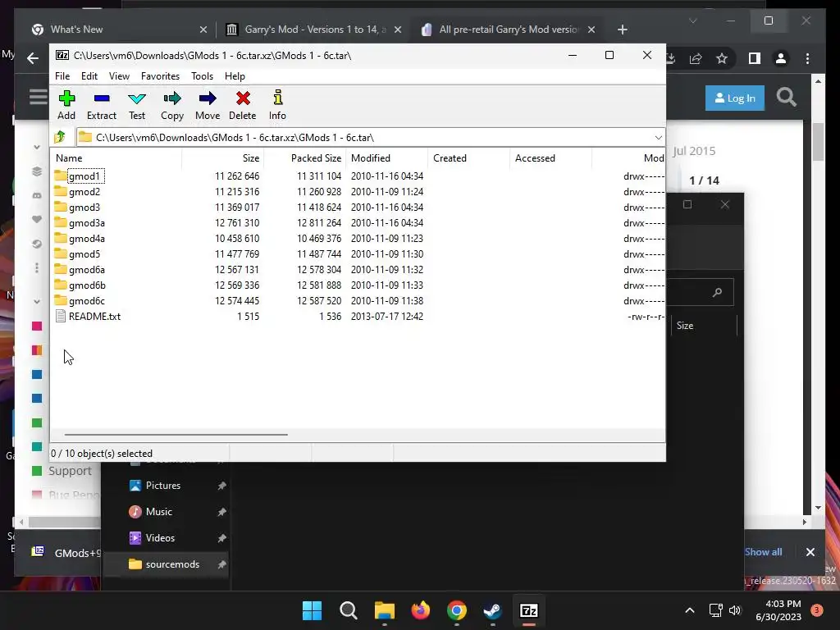The width and height of the screenshot is (840, 630).
Task: Select the gmod2 folder
Action: point(84,192)
